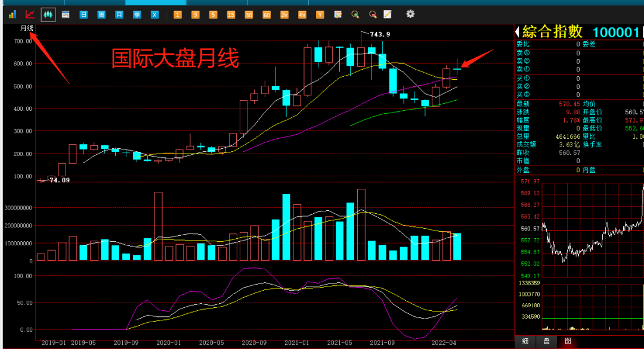
Task: Switch to monthly period (月) icon
Action: (119, 15)
